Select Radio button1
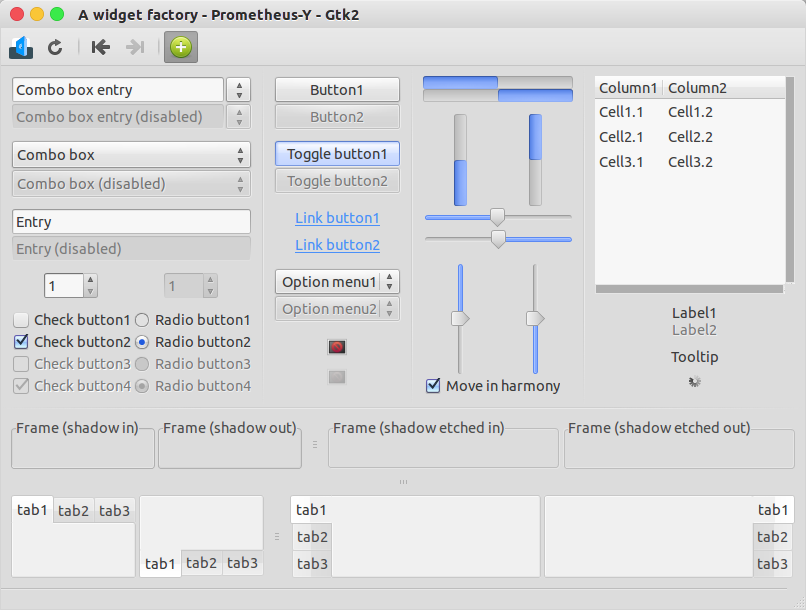806x610 pixels. point(142,320)
